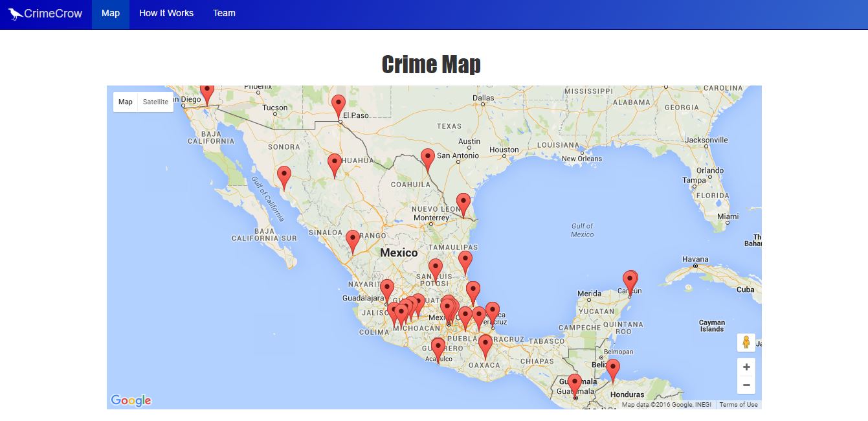868x421 pixels.
Task: Click the marker over Guatemala
Action: (574, 386)
